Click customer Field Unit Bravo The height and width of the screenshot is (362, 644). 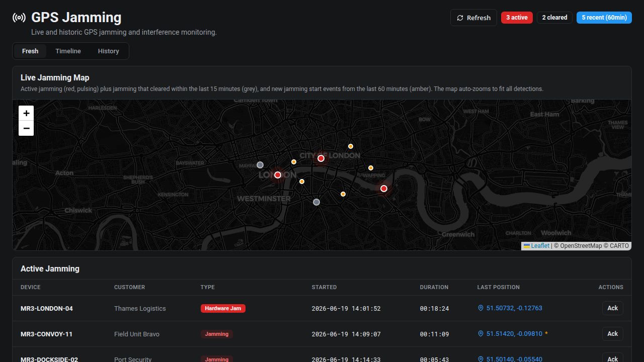point(137,334)
